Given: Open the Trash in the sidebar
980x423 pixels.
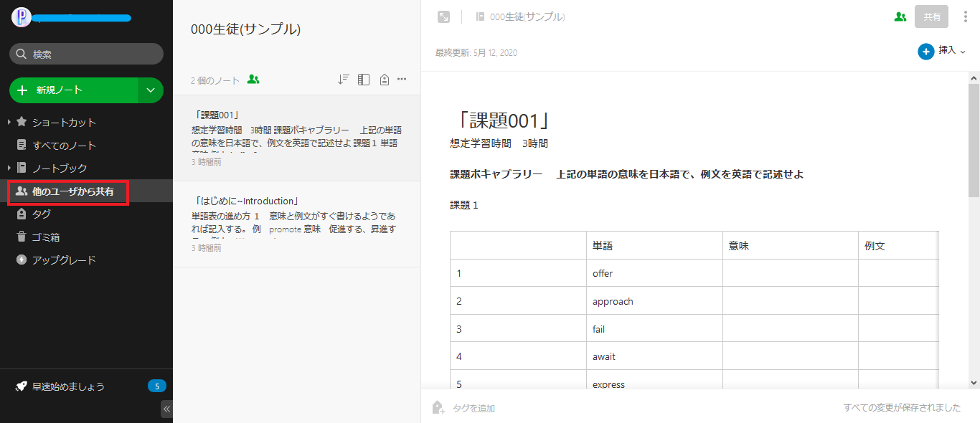Looking at the screenshot, I should (x=45, y=237).
